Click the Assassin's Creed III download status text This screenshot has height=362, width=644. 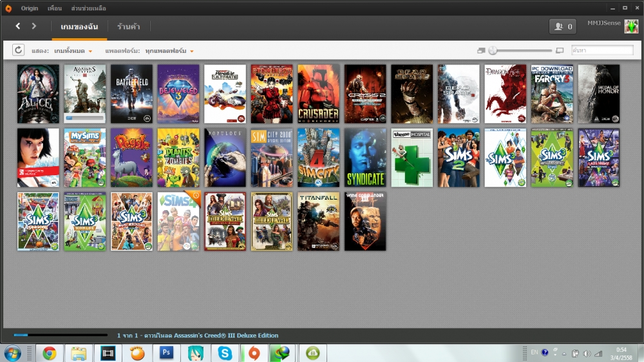click(x=198, y=336)
